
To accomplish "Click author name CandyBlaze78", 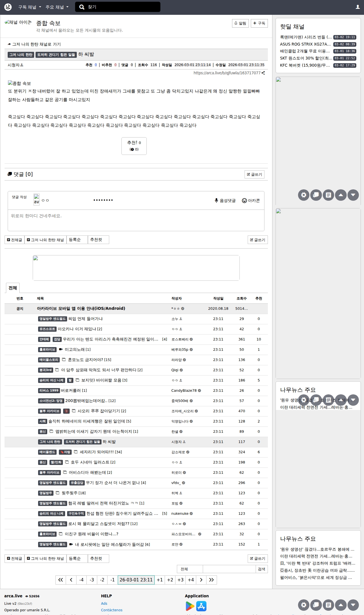I will pyautogui.click(x=184, y=390).
